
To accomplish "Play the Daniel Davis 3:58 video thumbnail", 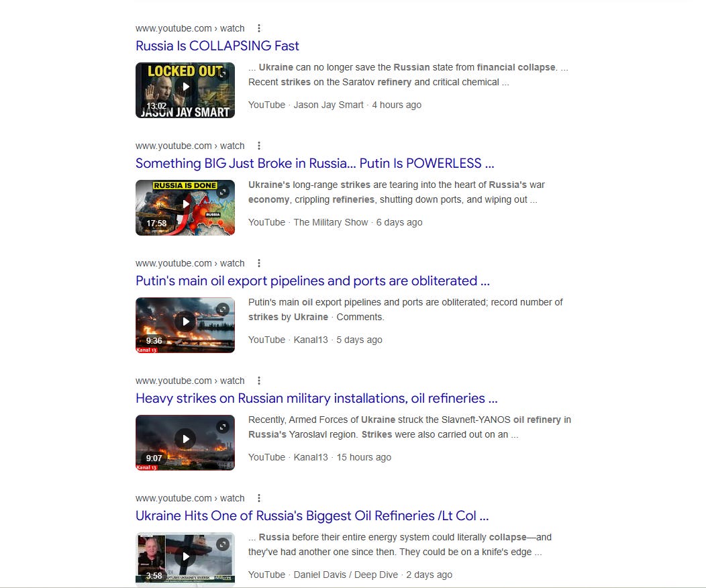I will click(185, 560).
